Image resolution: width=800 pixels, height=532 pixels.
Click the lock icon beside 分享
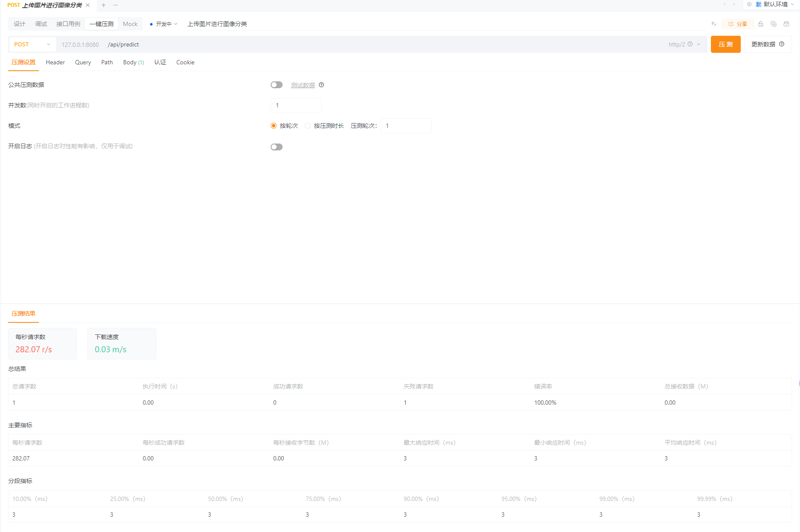coord(761,24)
